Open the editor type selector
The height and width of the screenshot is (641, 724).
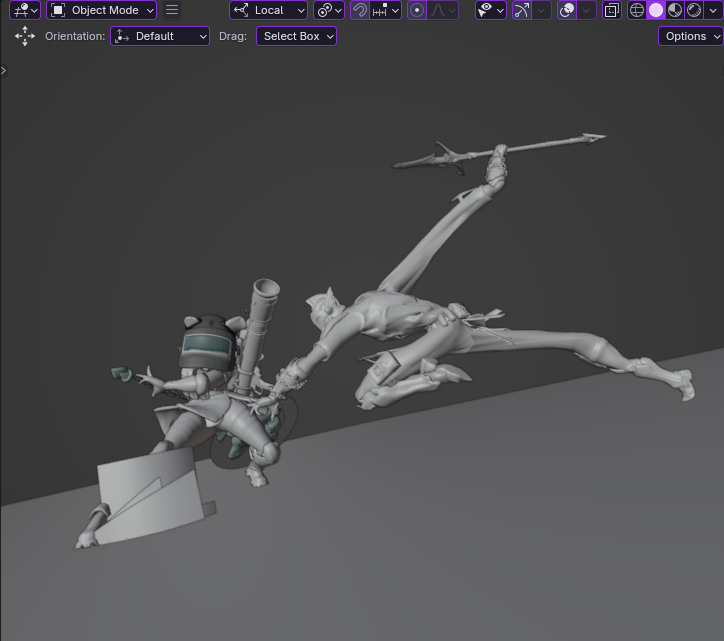tap(24, 10)
